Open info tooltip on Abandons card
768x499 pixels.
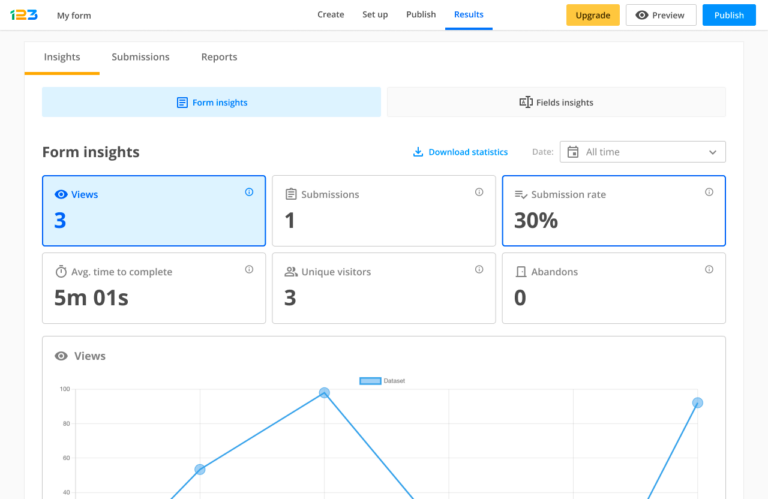coord(709,269)
